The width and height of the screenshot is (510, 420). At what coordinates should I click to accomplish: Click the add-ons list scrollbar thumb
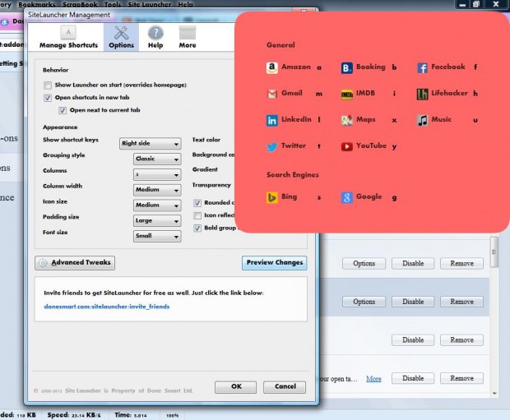(x=494, y=252)
